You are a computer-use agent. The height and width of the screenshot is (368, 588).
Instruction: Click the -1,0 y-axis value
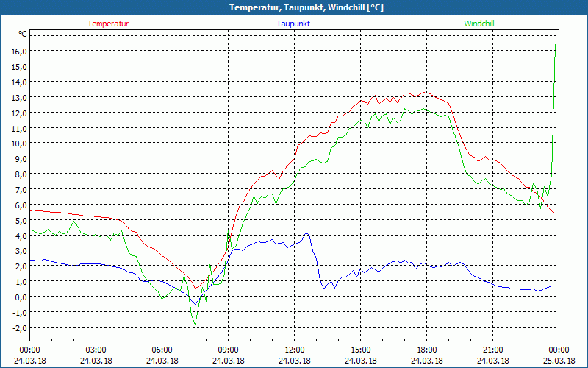click(20, 312)
